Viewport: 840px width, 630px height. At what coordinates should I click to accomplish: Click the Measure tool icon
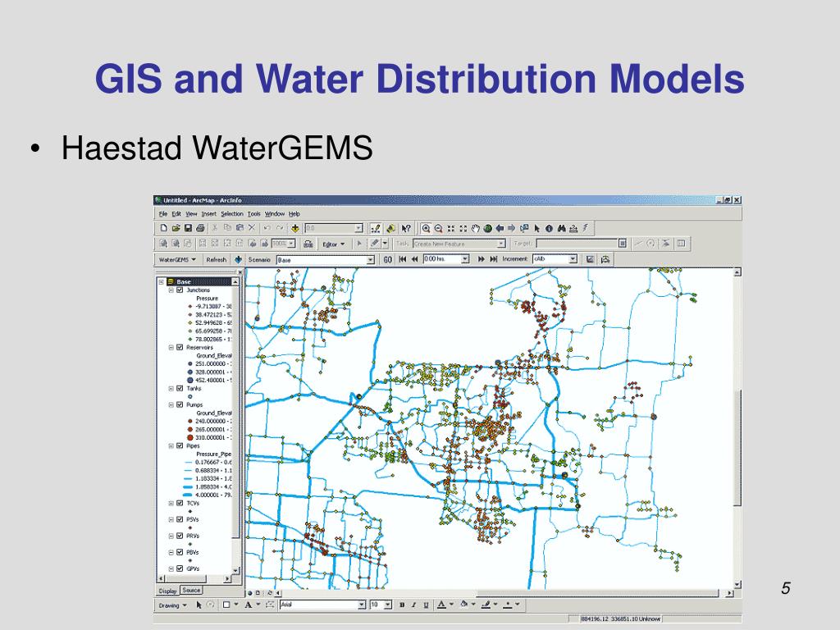(x=573, y=229)
